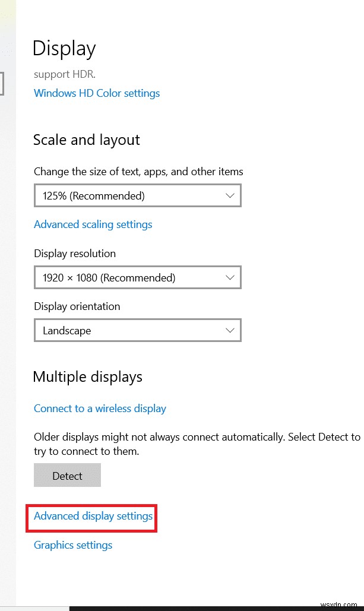Click Connect to a wireless display

[x=100, y=409]
